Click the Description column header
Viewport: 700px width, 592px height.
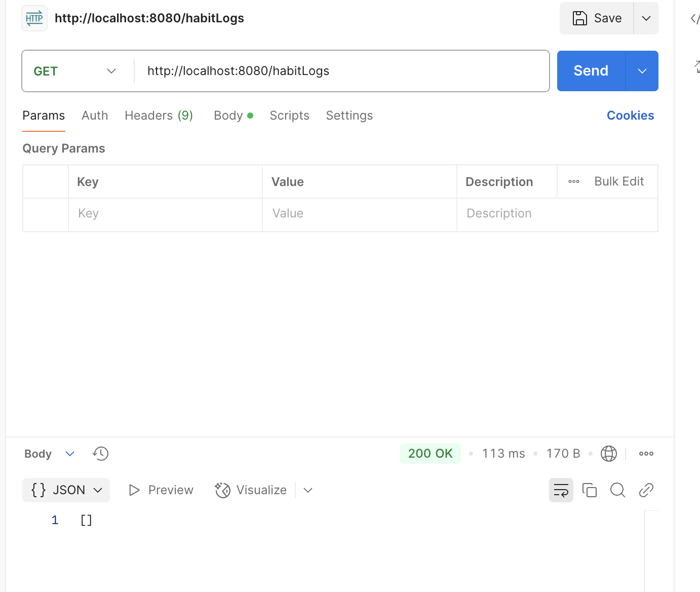pyautogui.click(x=499, y=182)
